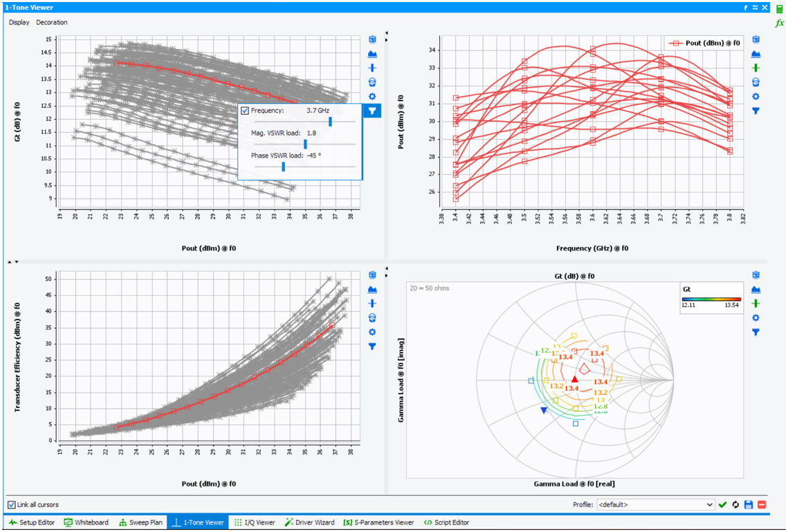786x532 pixels.
Task: Click the paint bucket icon beside Transducer Efficiency plot
Action: point(372,318)
